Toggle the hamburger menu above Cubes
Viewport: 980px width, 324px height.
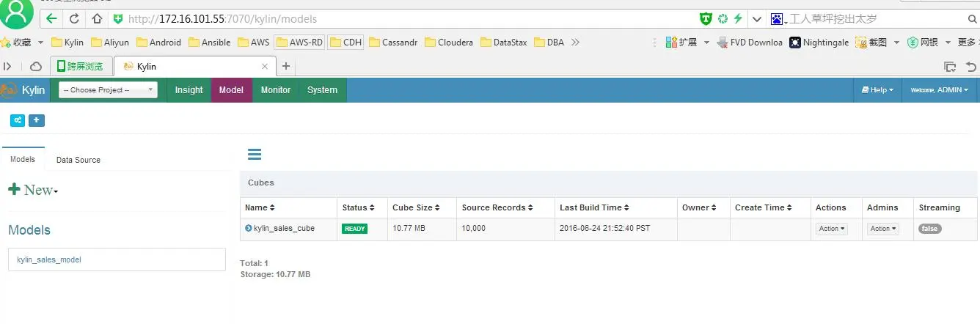point(255,155)
